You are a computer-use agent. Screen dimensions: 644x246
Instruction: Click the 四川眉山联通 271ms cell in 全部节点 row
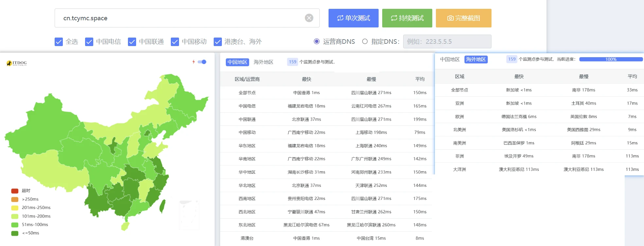(x=371, y=93)
